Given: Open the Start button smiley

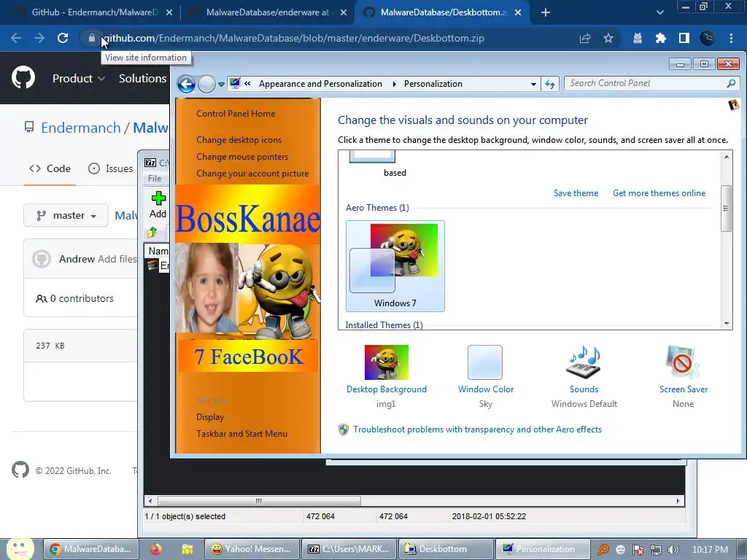Looking at the screenshot, I should point(20,549).
